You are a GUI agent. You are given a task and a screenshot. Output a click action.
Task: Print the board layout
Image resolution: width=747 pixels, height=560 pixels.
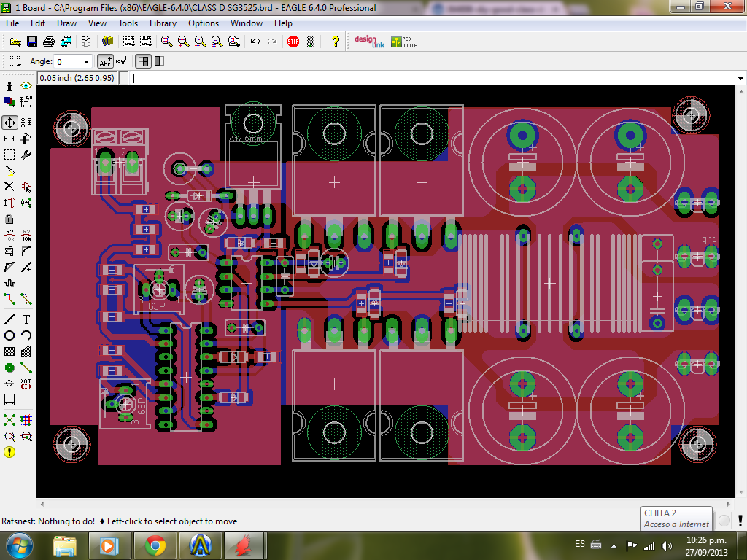tap(49, 42)
